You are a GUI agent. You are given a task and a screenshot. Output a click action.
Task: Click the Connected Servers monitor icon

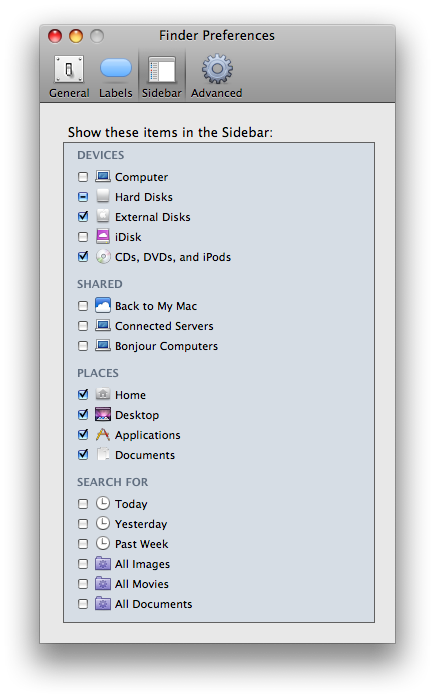[x=103, y=326]
